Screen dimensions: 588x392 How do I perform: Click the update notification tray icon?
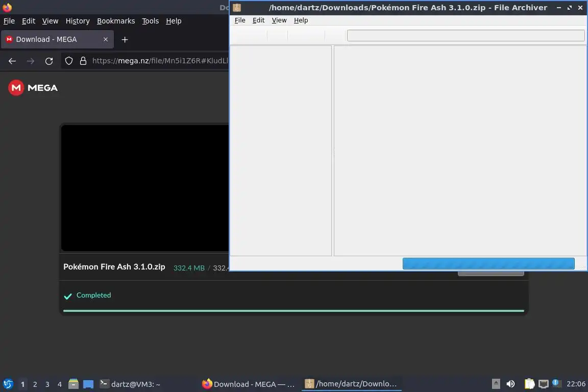pos(556,383)
